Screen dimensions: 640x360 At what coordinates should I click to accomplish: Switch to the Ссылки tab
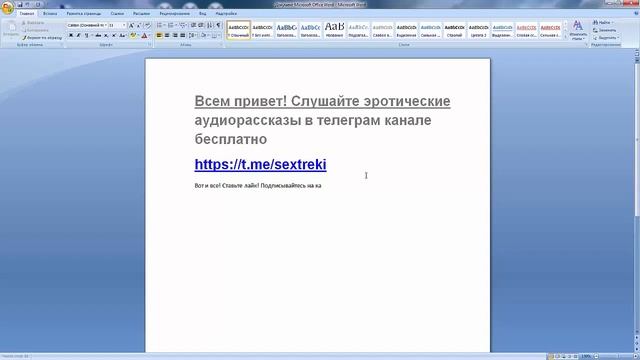tap(117, 13)
